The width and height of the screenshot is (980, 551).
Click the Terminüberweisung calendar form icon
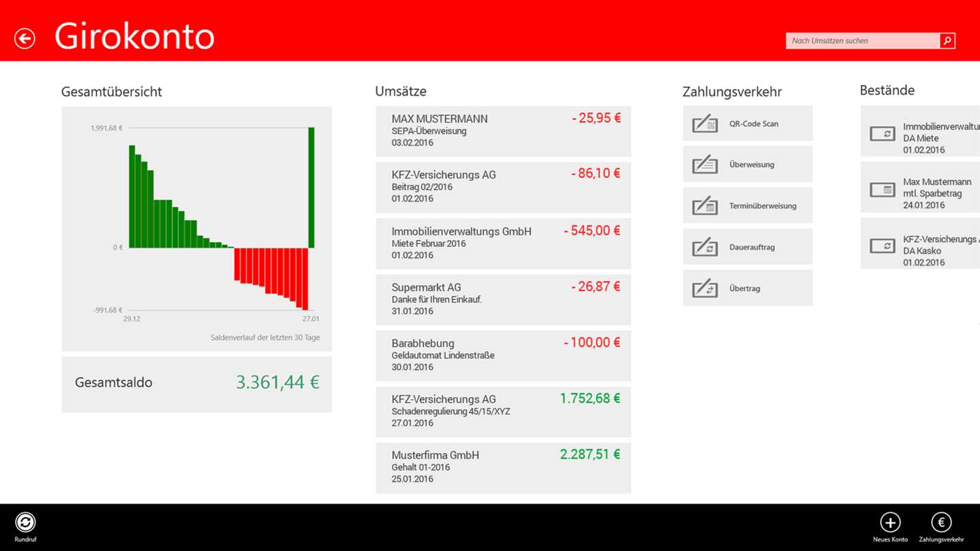[x=704, y=205]
